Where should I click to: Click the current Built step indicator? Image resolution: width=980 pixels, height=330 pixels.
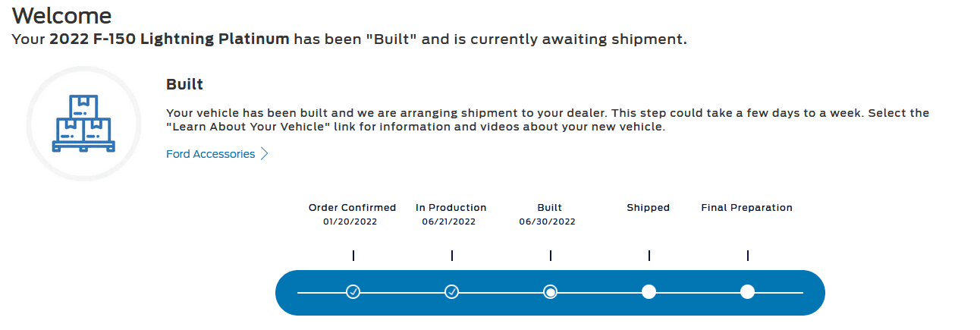pos(551,291)
